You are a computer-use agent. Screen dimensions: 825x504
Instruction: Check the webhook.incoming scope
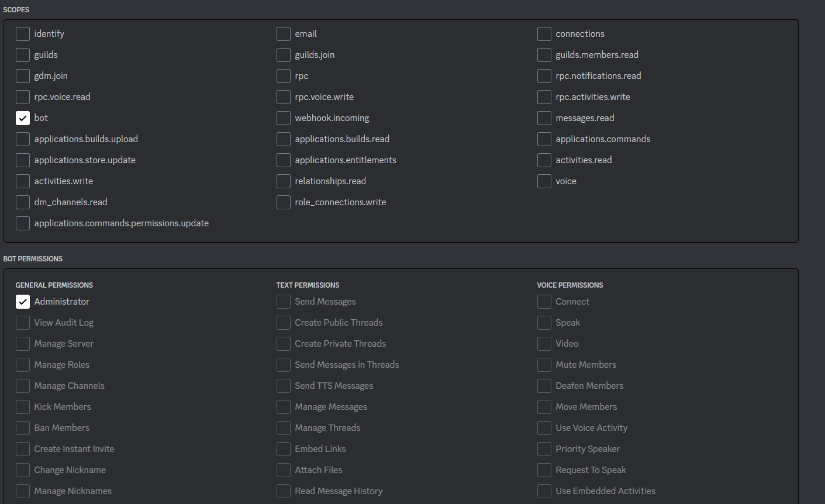pos(283,118)
